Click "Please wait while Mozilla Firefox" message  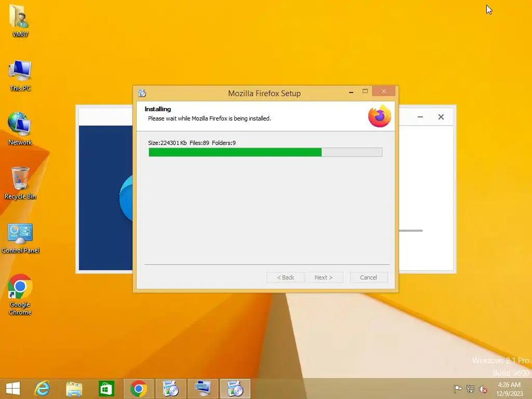[x=209, y=118]
